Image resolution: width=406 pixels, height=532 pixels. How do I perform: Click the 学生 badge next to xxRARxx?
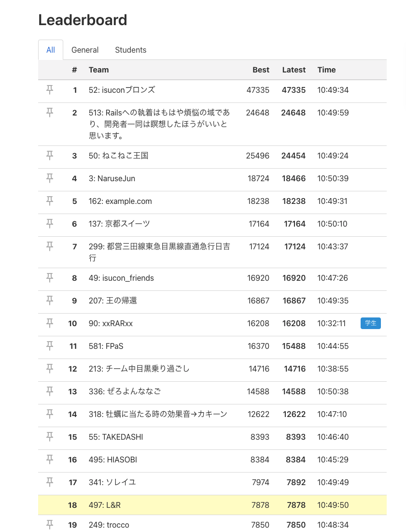coord(370,323)
